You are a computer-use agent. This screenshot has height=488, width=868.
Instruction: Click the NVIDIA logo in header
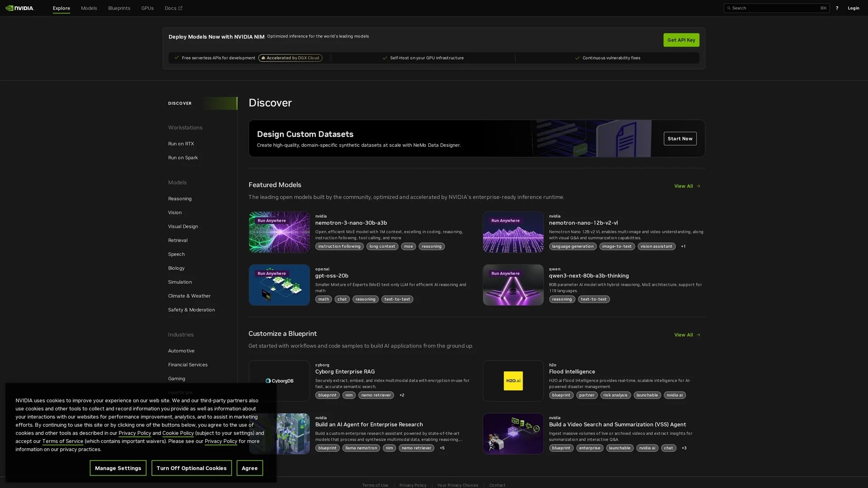coord(19,8)
